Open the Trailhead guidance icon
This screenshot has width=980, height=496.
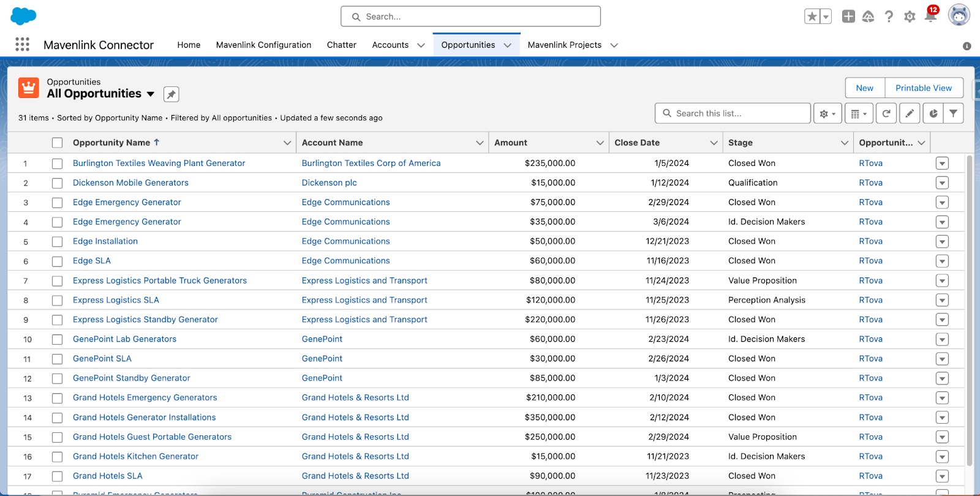[869, 17]
